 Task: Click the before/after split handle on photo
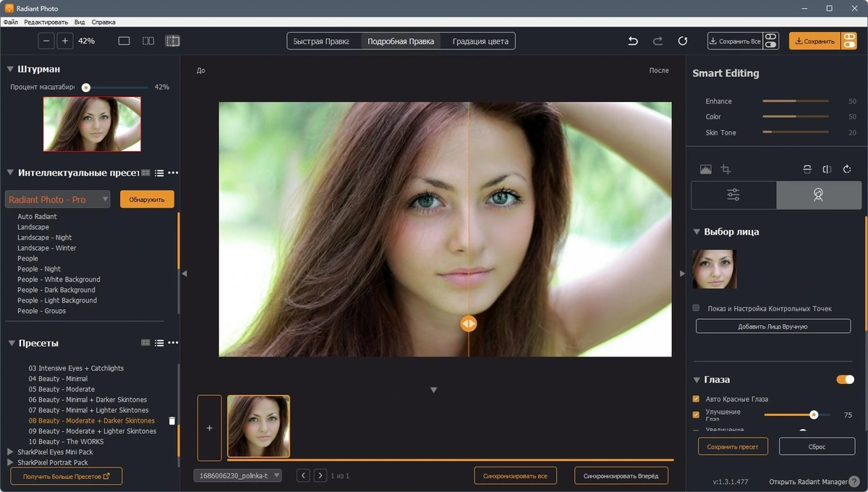tap(469, 323)
